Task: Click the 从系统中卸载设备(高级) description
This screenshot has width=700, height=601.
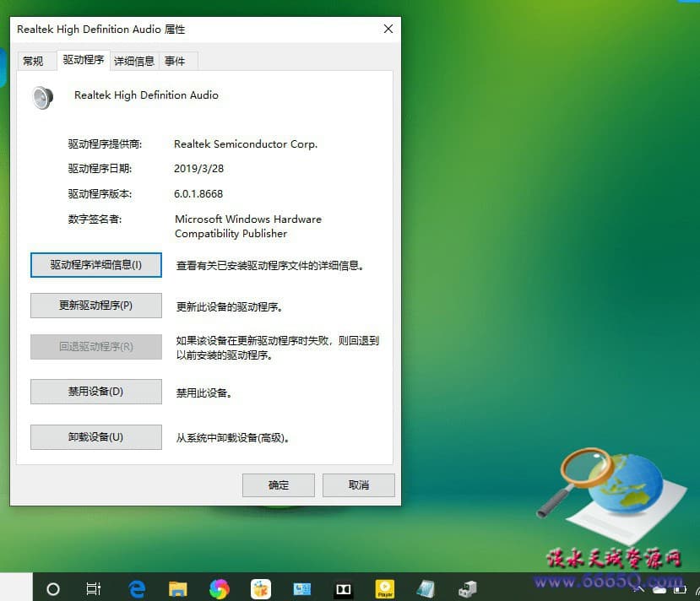Action: point(232,438)
